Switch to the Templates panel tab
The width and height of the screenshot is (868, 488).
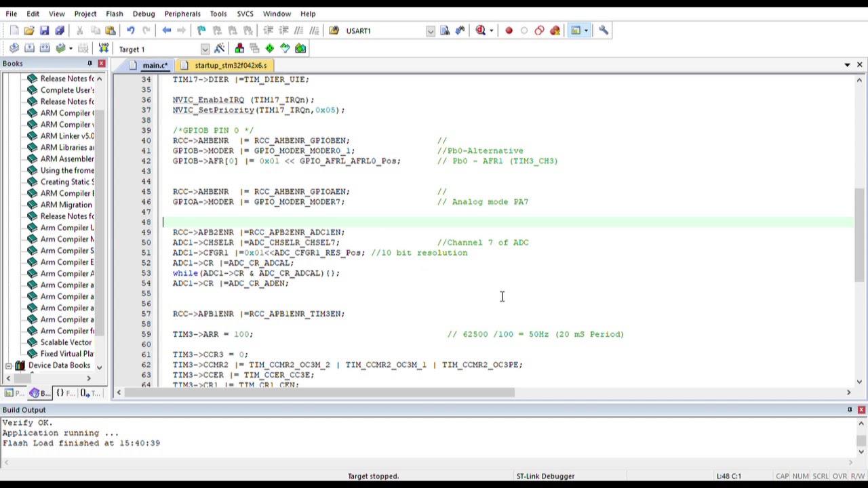[x=89, y=393]
